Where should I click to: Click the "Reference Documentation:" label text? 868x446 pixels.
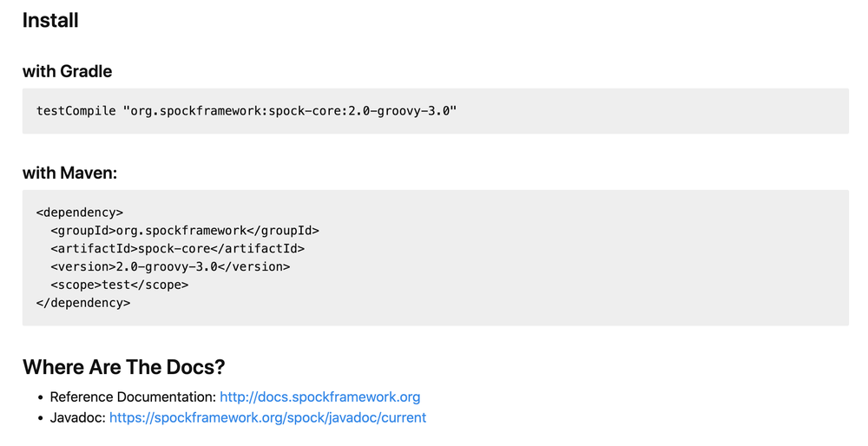click(x=132, y=397)
